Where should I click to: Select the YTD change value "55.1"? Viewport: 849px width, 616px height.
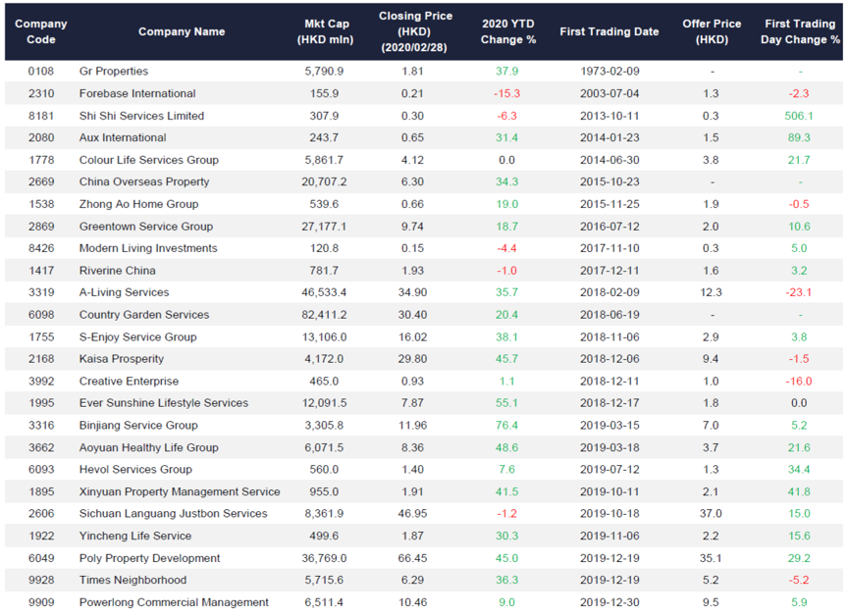coord(506,403)
